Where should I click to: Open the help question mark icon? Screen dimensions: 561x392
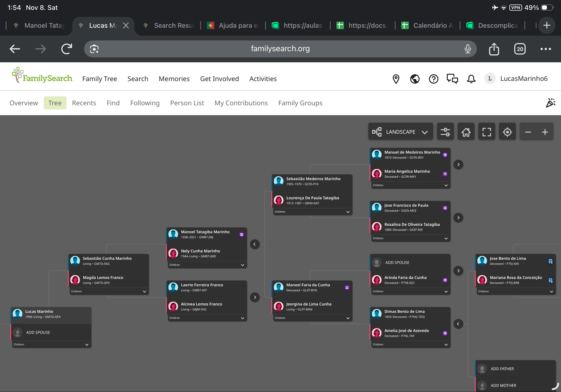(433, 79)
